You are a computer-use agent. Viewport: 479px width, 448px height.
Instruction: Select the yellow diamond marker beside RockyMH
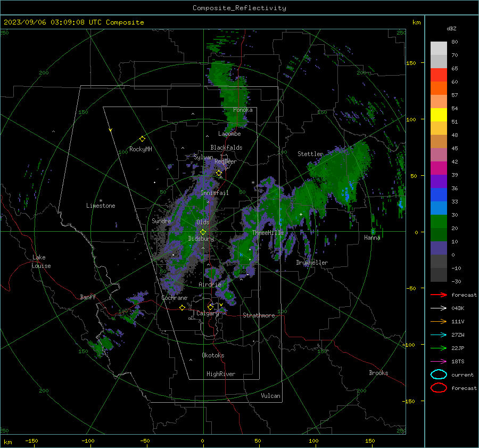point(142,139)
